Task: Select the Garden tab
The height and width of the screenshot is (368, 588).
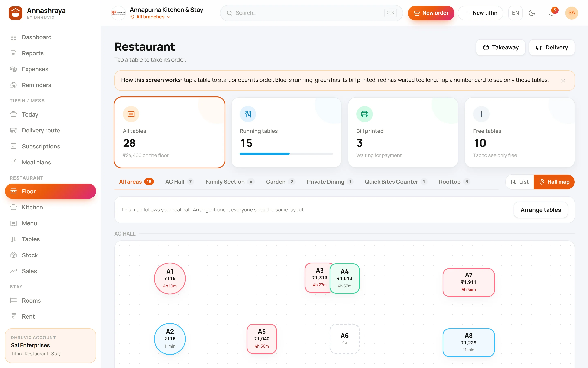Action: click(280, 182)
